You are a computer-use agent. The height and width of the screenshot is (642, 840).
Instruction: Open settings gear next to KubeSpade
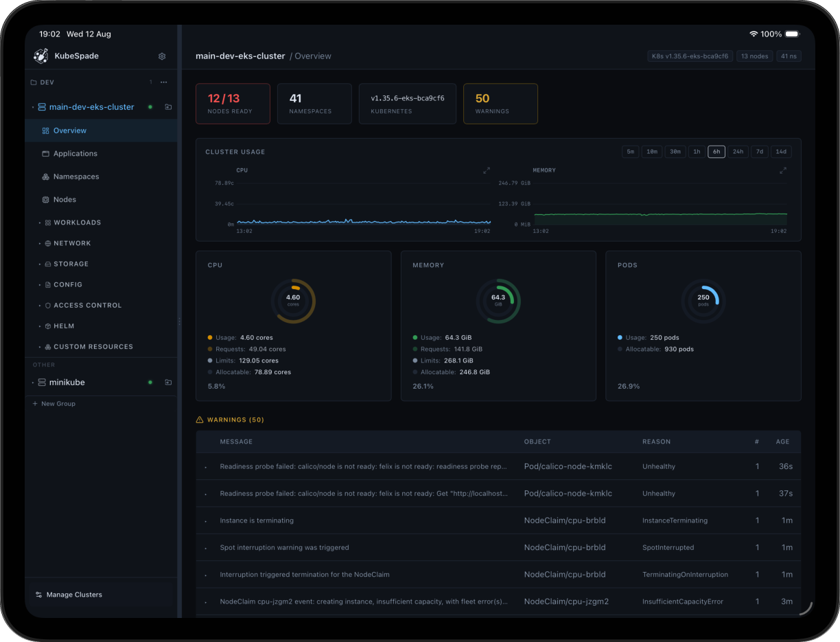click(162, 56)
